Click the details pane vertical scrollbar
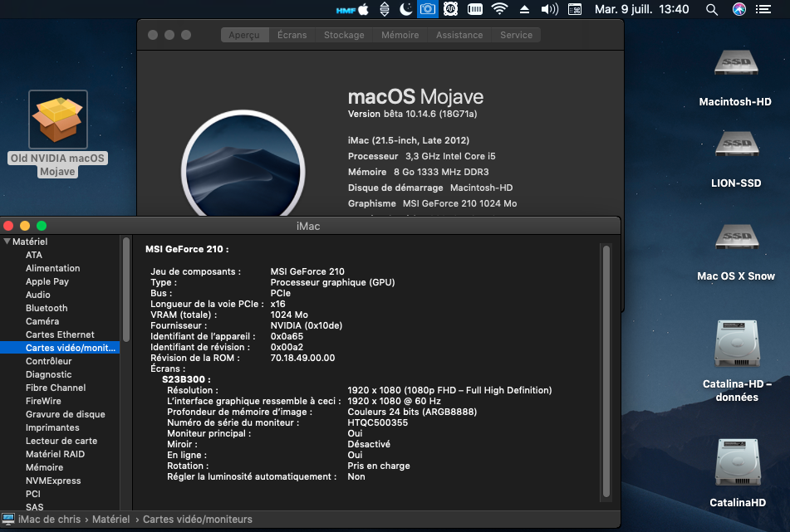 pos(606,372)
